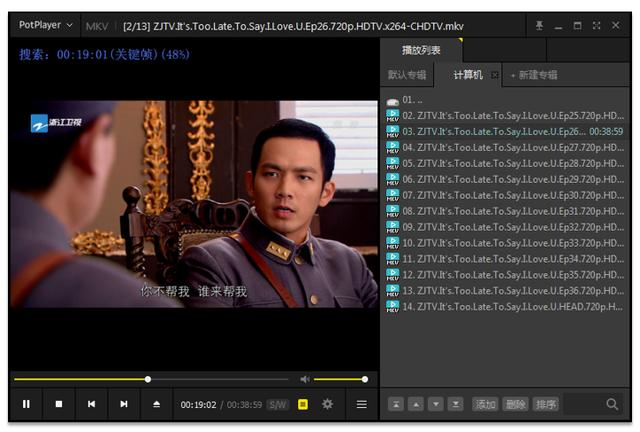This screenshot has height=432, width=640.
Task: Move playlist item to the top
Action: [x=396, y=404]
